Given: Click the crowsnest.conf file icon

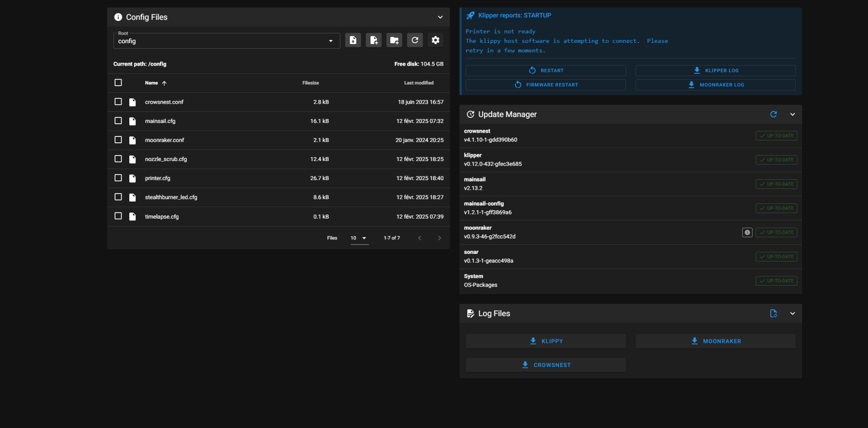Looking at the screenshot, I should point(132,102).
